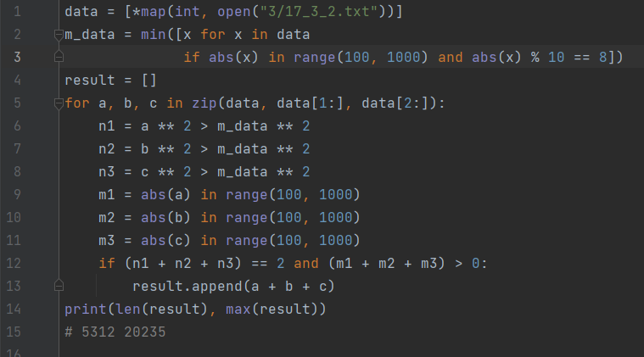The image size is (644, 357).
Task: Click the zip function on line 5
Action: (204, 103)
